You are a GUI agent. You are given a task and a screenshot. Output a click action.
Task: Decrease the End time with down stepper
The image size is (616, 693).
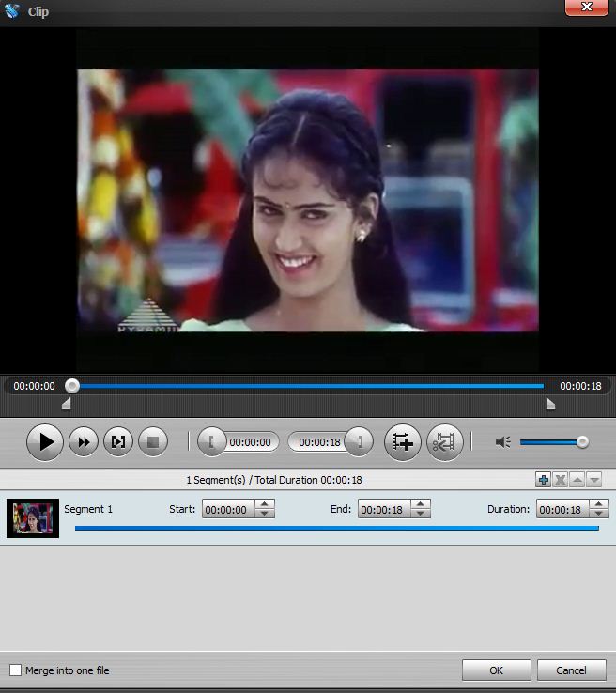tap(421, 514)
